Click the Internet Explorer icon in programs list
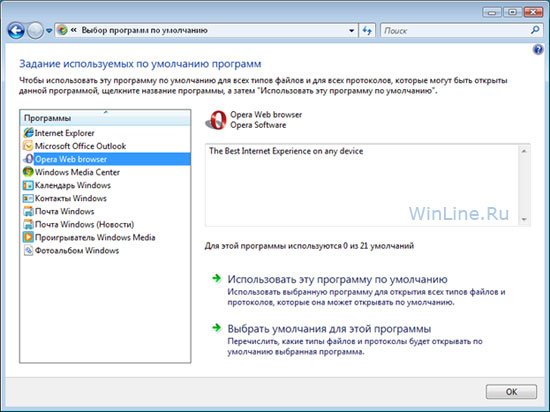Image resolution: width=550 pixels, height=412 pixels. [x=28, y=133]
